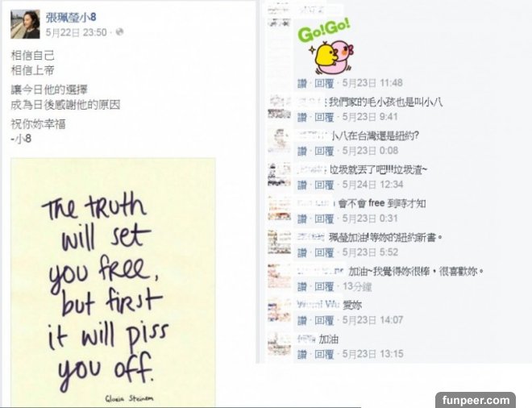
Task: Open the post timestamp 5月22日 23:50
Action: click(77, 32)
